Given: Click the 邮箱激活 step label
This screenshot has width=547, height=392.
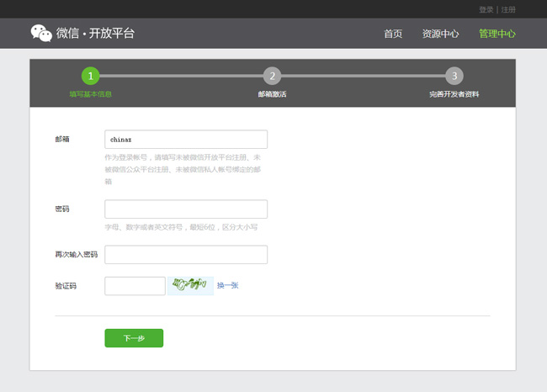Looking at the screenshot, I should [x=272, y=94].
